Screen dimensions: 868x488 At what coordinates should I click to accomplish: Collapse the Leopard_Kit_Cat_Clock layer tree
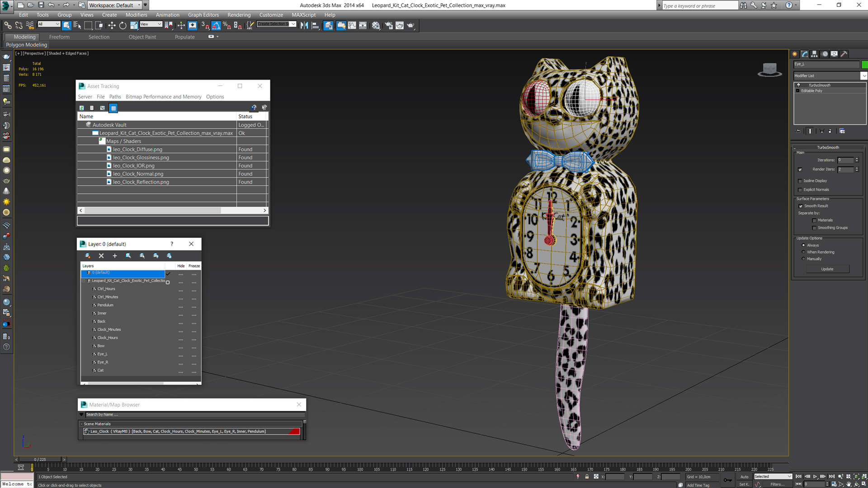[84, 281]
